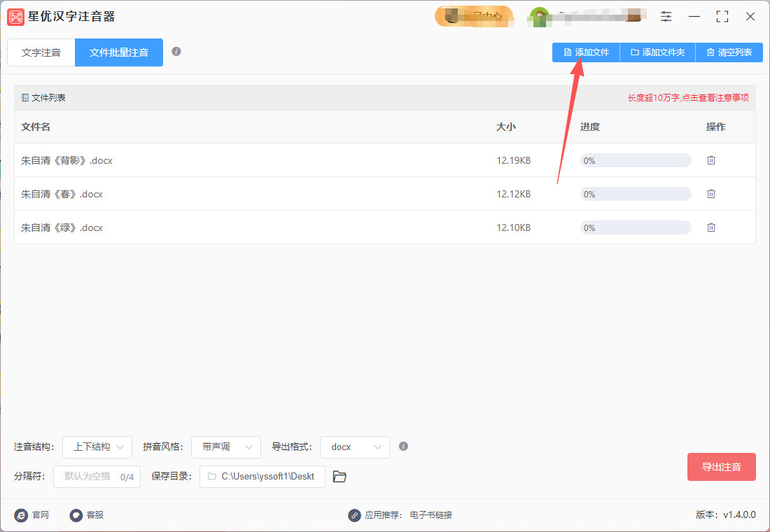Open the 注音结构 structure dropdown
770x532 pixels.
[97, 447]
